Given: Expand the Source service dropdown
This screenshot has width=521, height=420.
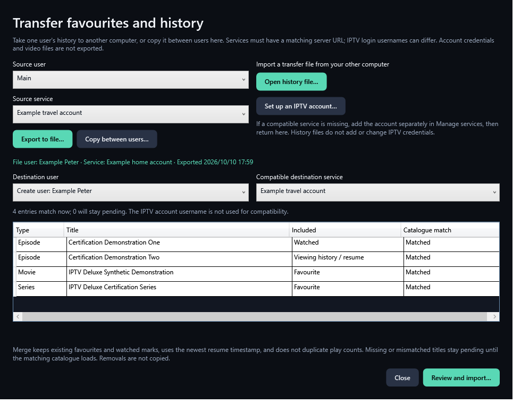Looking at the screenshot, I should [131, 114].
